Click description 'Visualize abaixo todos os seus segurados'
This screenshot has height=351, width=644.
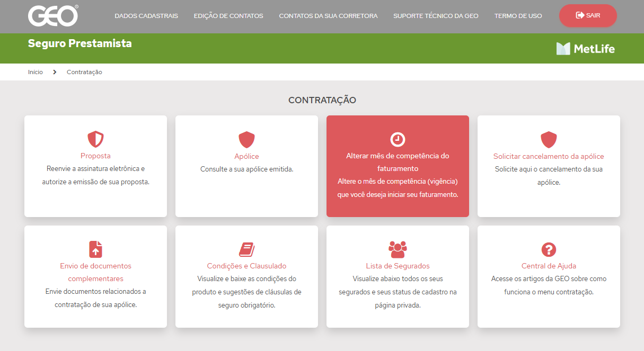tap(398, 292)
